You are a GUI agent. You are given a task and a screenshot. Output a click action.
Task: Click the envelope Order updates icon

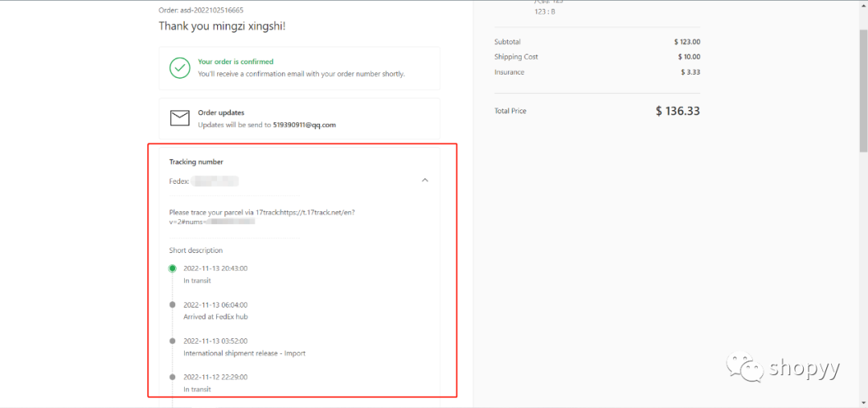180,118
